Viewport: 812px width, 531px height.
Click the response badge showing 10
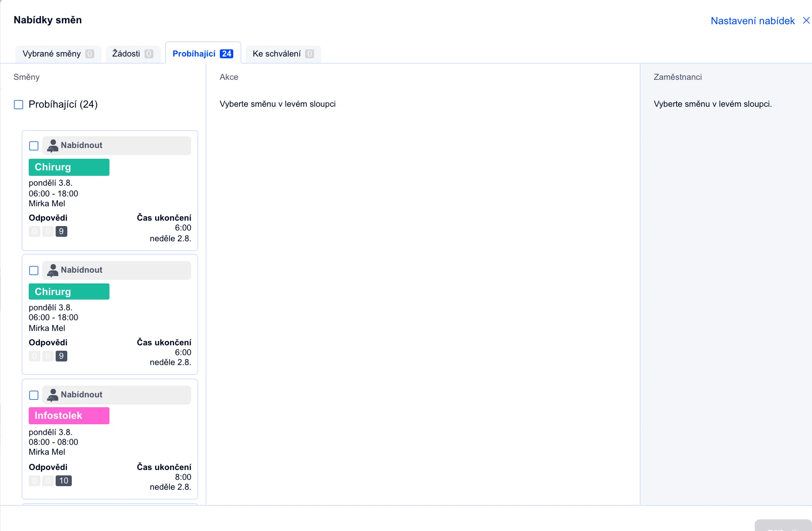point(64,481)
